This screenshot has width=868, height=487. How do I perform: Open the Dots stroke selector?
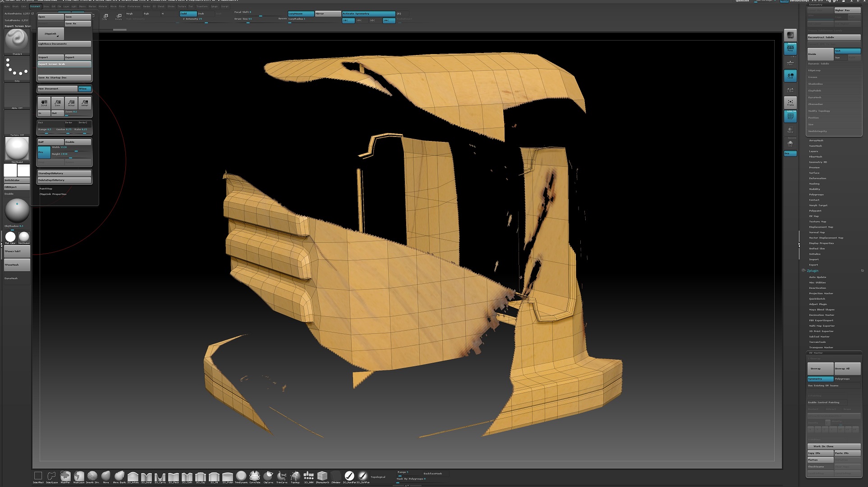17,69
